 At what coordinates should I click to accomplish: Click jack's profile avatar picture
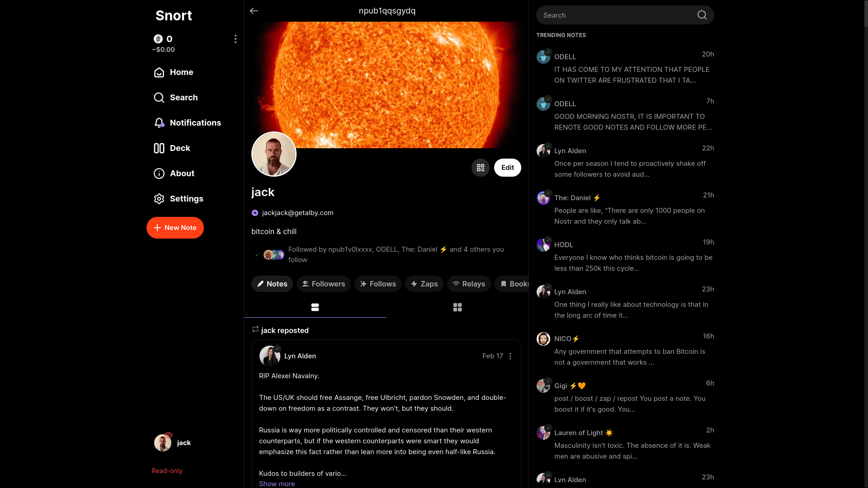[274, 155]
